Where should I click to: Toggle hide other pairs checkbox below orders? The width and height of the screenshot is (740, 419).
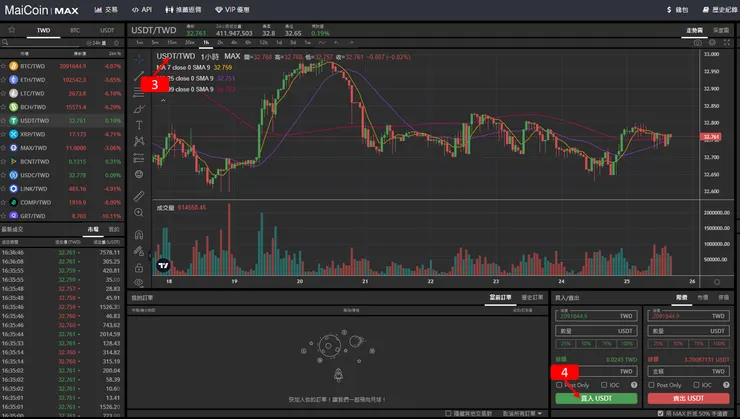[448, 414]
